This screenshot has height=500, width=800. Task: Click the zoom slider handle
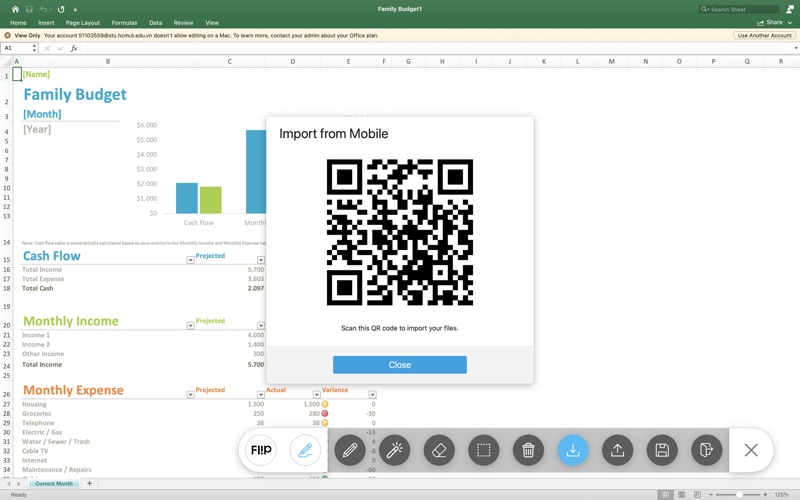(x=739, y=494)
